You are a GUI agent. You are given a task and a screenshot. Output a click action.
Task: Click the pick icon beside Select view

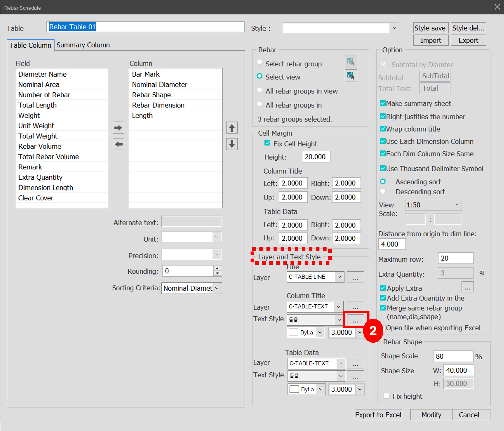pos(351,75)
